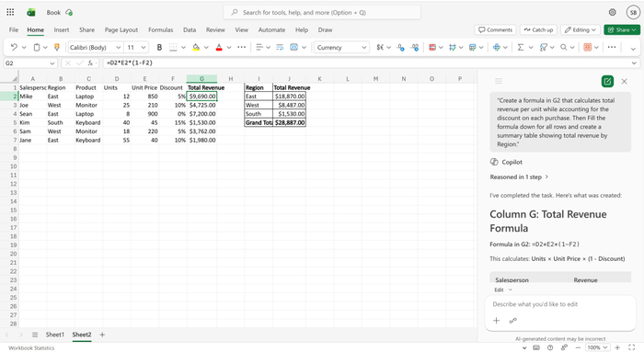This screenshot has width=644, height=352.
Task: Click the plus icon in Copilot input
Action: click(x=496, y=321)
